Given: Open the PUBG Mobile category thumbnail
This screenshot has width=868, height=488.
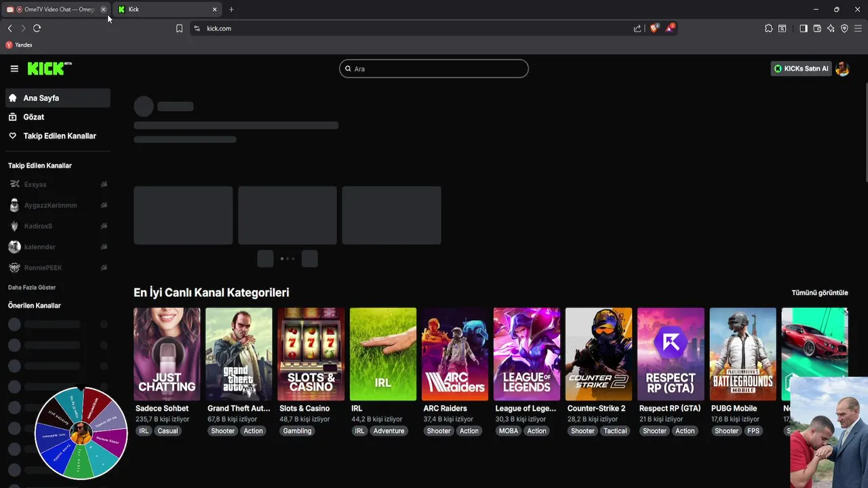Looking at the screenshot, I should click(743, 354).
